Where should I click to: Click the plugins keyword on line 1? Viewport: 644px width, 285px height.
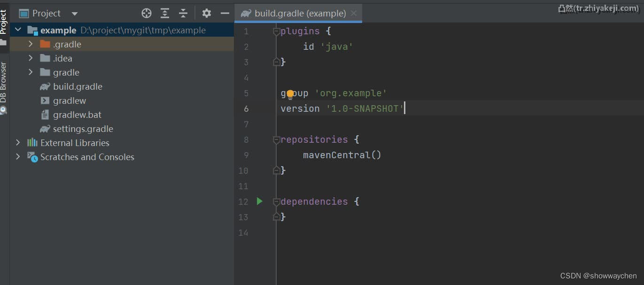300,31
